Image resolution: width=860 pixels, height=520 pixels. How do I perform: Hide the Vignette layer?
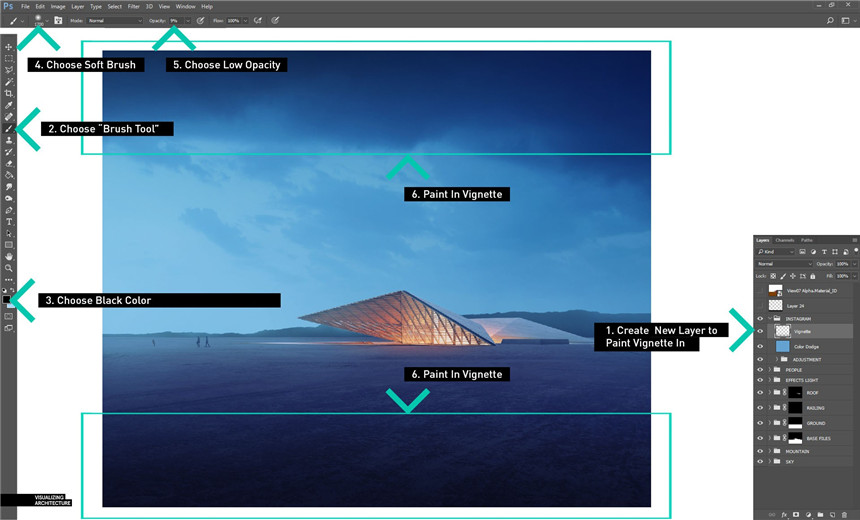[760, 330]
